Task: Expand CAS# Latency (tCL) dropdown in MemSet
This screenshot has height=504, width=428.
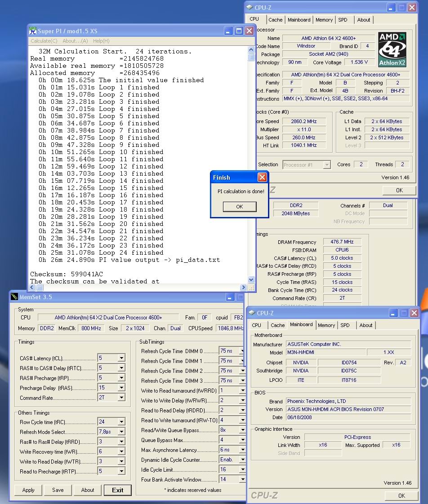Action: pos(121,358)
